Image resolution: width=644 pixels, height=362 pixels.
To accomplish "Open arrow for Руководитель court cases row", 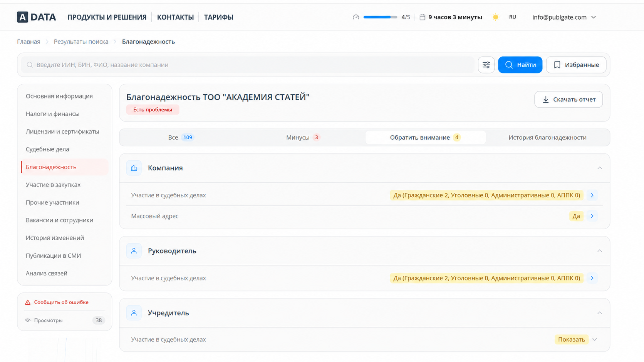I will [x=592, y=278].
